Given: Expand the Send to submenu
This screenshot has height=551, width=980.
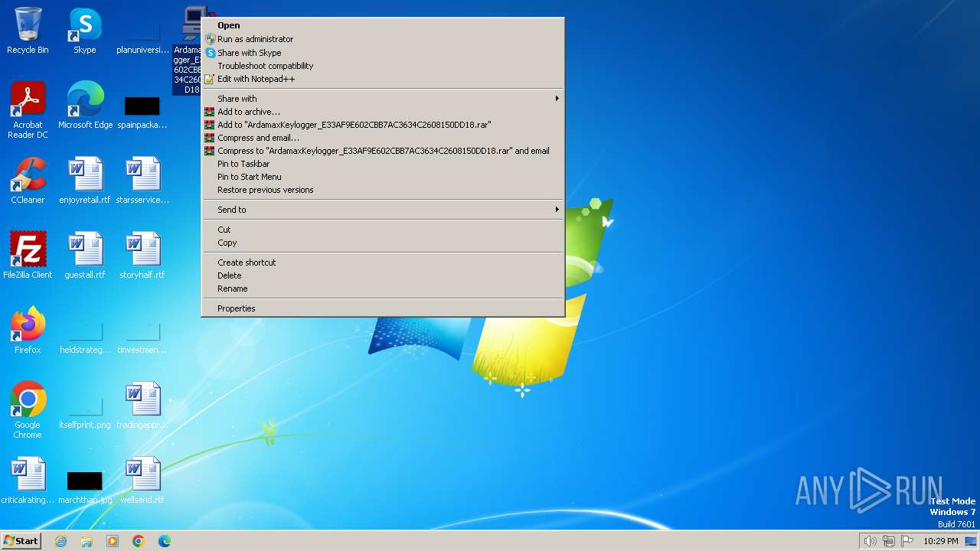Looking at the screenshot, I should tap(383, 210).
